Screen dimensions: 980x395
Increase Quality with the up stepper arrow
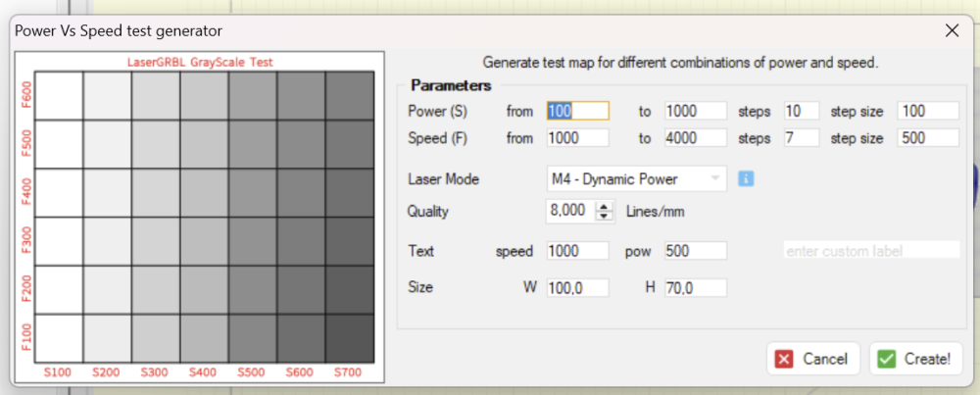[x=604, y=207]
